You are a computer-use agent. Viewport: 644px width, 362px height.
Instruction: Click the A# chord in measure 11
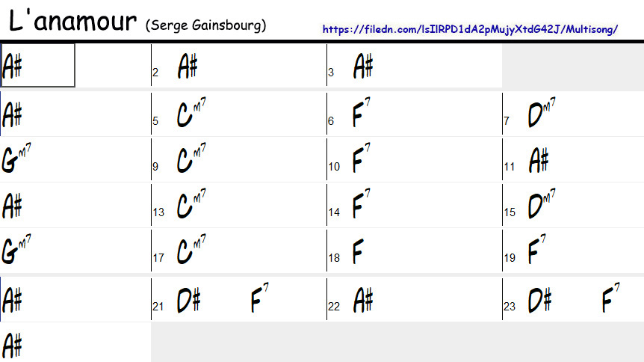539,160
